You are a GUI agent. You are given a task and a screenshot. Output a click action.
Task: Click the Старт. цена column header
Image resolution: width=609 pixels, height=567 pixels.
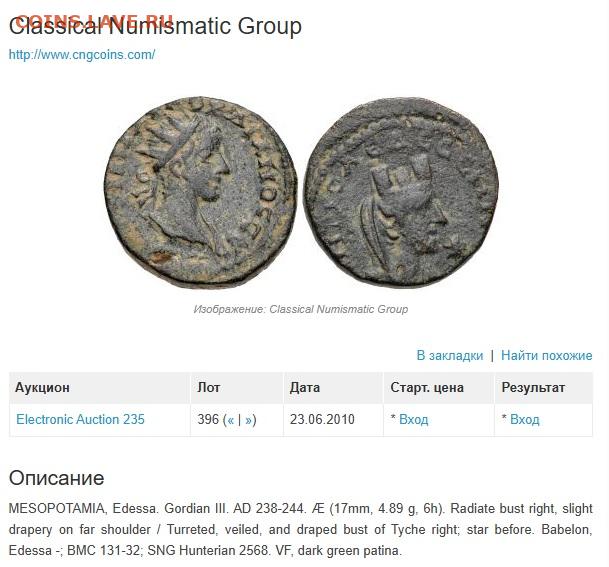click(427, 387)
